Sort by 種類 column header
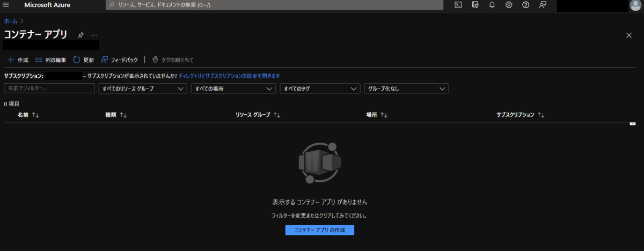Viewport: 644px width, 251px height. (116, 115)
